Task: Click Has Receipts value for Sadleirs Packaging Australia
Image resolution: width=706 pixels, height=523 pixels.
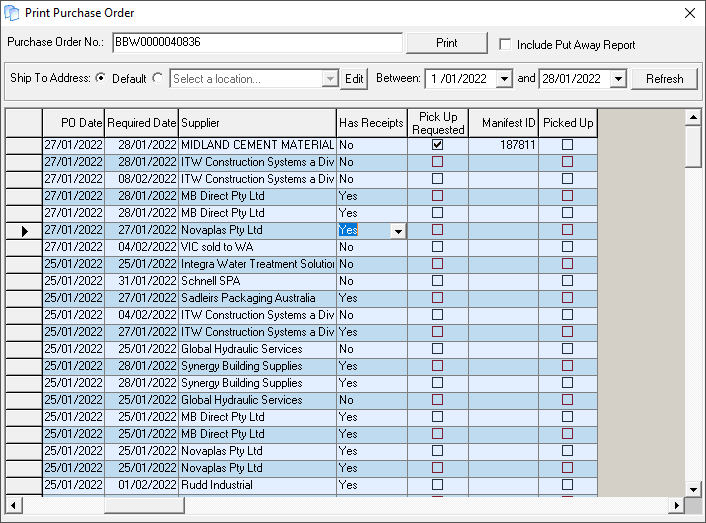Action: (372, 298)
